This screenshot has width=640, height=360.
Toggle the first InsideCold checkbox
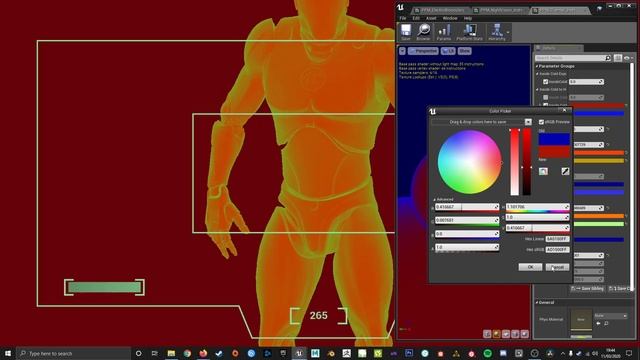click(546, 82)
